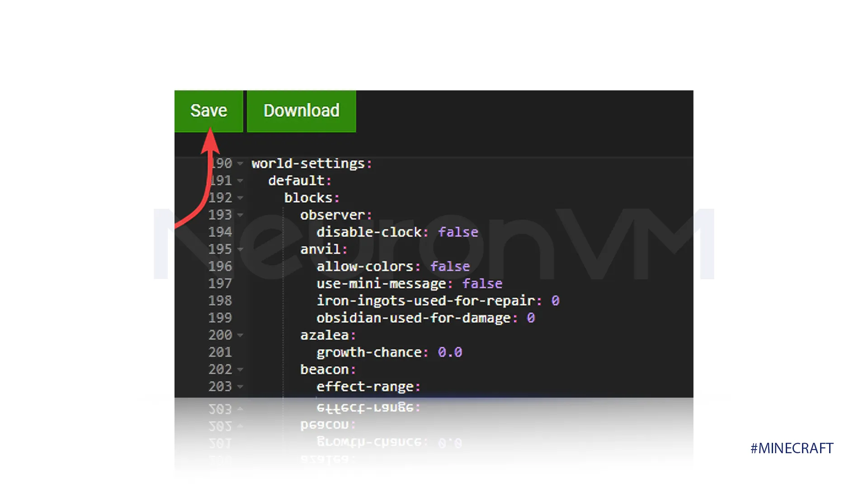This screenshot has width=868, height=488.
Task: Toggle observer disable-clock value
Action: [x=458, y=231]
